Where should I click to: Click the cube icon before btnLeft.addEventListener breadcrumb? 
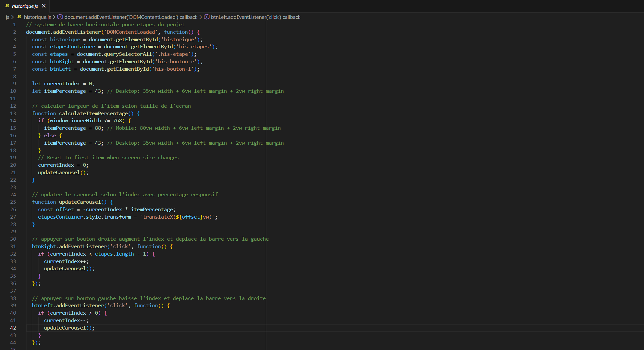pos(206,17)
